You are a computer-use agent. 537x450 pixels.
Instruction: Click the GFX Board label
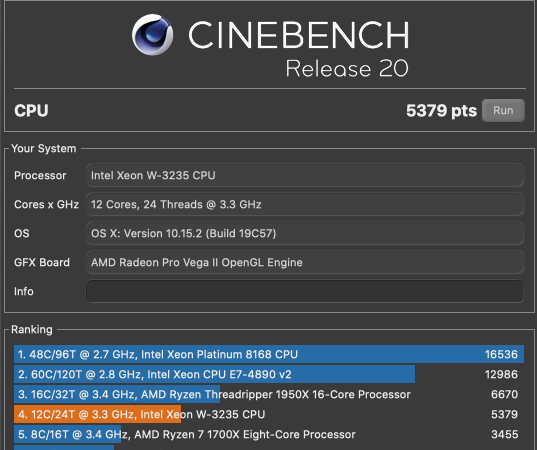[42, 263]
